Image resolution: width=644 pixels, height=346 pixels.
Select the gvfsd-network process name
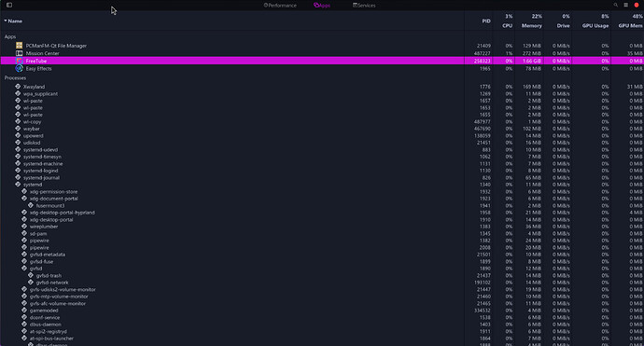[x=52, y=283]
